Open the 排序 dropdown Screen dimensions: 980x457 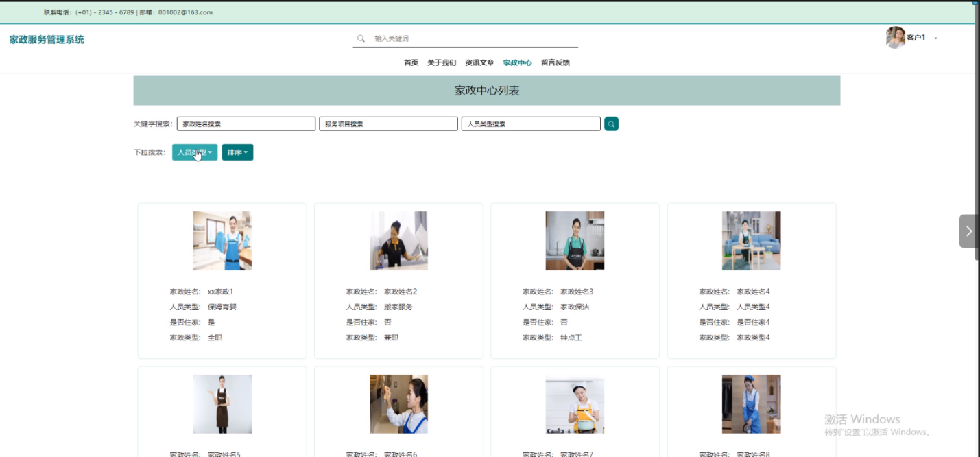tap(237, 152)
